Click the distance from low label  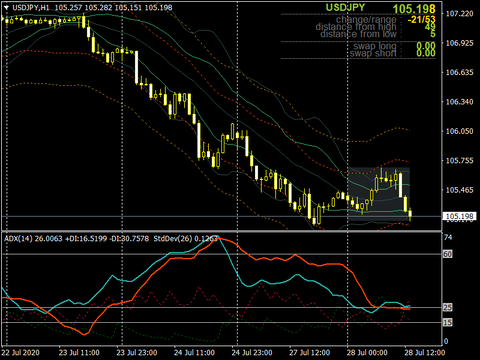[x=358, y=34]
